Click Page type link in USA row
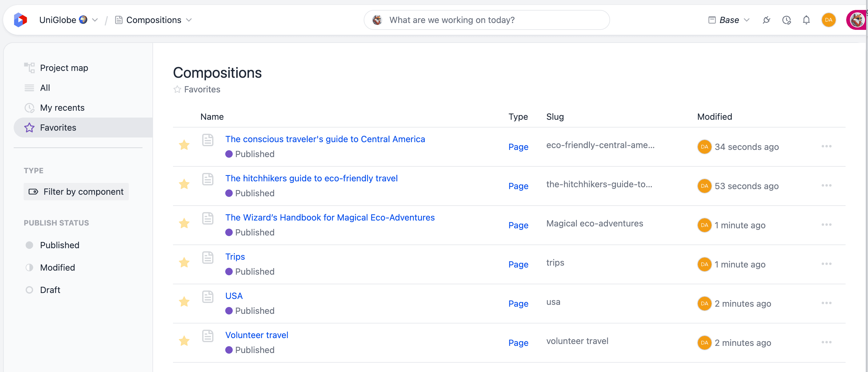The width and height of the screenshot is (868, 372). (518, 303)
